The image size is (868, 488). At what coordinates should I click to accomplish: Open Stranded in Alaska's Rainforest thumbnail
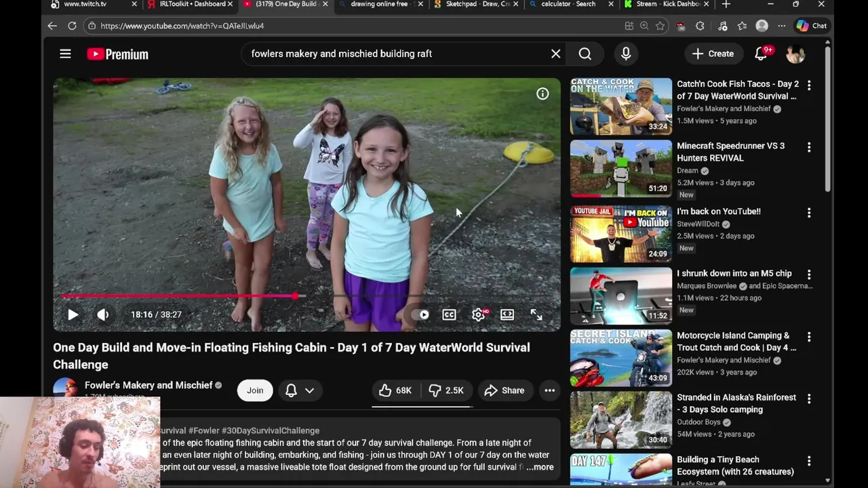pyautogui.click(x=620, y=420)
